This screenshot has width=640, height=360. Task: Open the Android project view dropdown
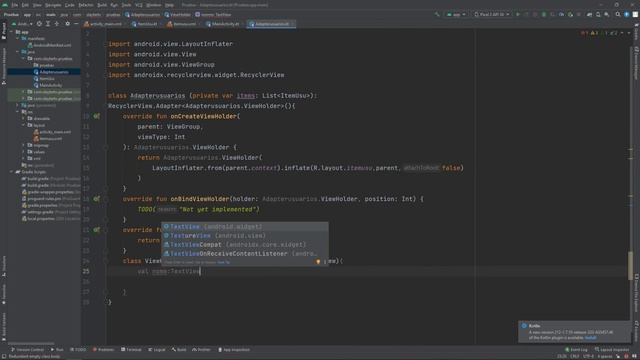click(22, 24)
